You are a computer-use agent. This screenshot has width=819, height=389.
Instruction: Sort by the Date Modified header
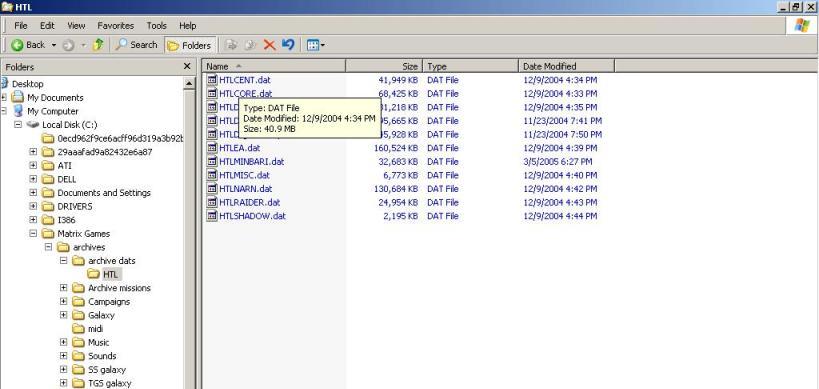point(566,66)
